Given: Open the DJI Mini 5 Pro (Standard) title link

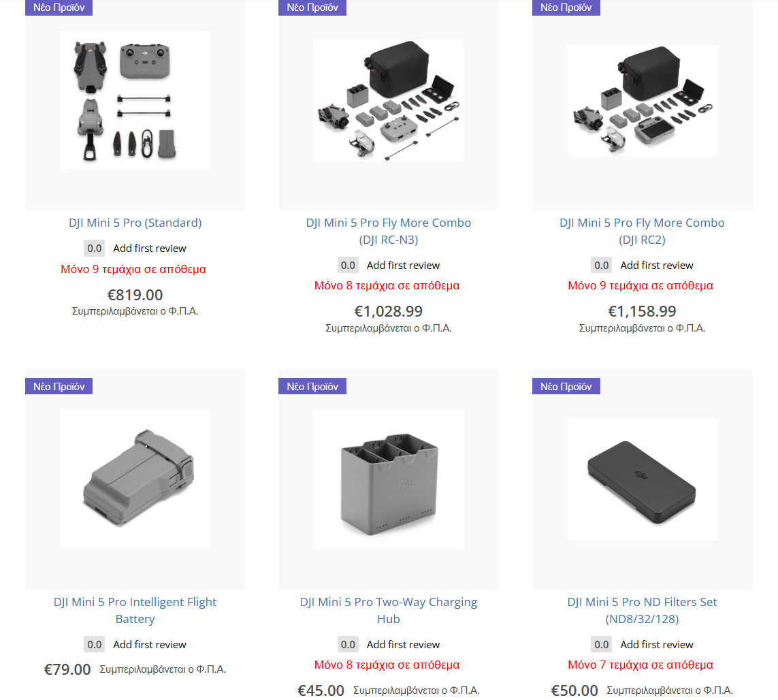Looking at the screenshot, I should tap(135, 223).
